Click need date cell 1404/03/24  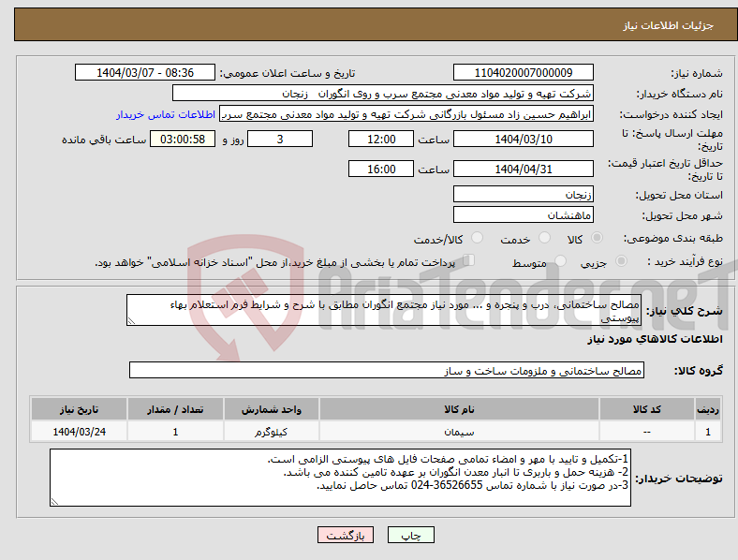coord(79,432)
